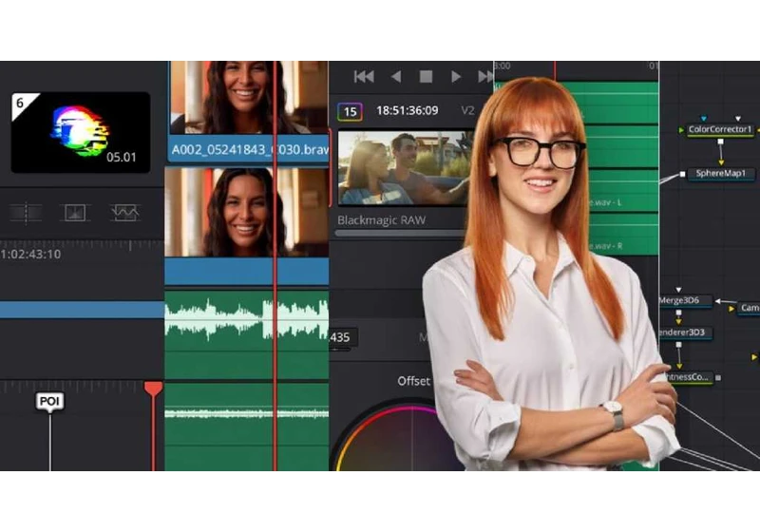Click the split clip dashed-line icon
Viewport: 760px width, 532px height.
(27, 212)
